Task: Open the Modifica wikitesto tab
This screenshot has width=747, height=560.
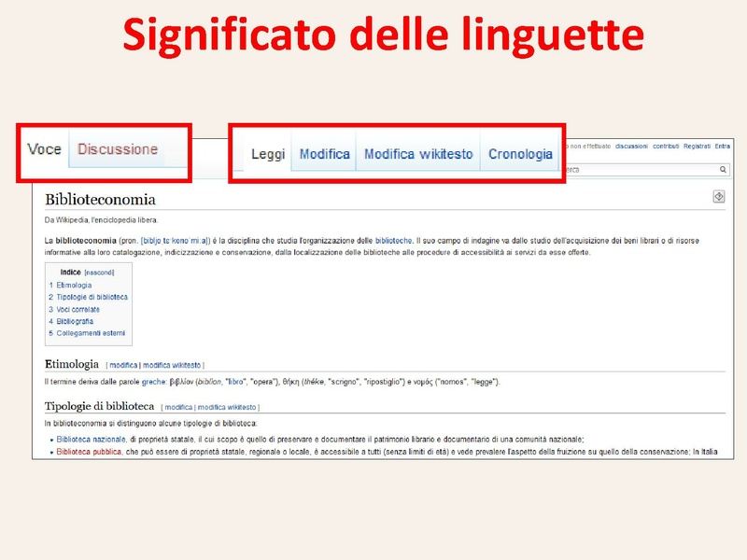Action: pos(418,154)
